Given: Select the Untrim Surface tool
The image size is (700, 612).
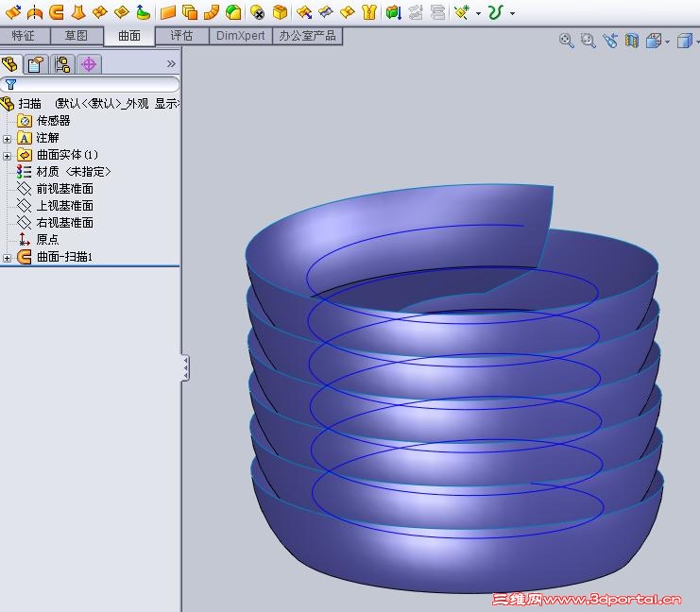Looking at the screenshot, I should [348, 12].
